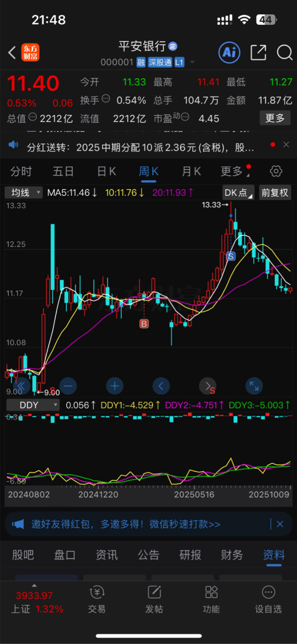Tap the MA5:11.46 value label

pos(72,192)
